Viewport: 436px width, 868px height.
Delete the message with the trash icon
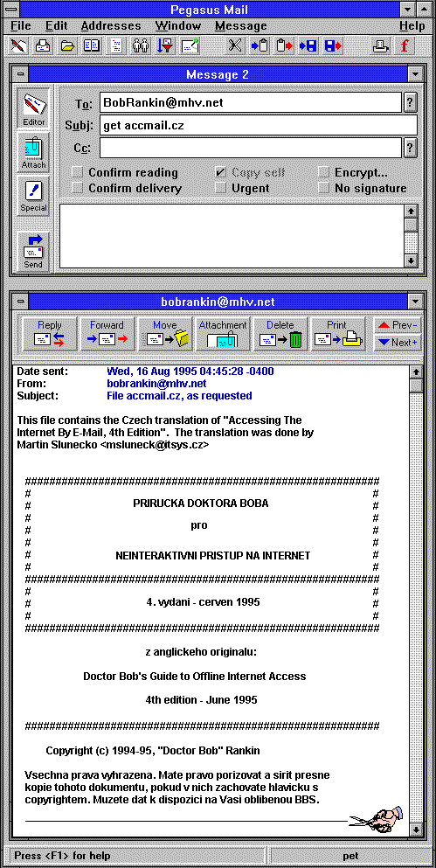(280, 334)
